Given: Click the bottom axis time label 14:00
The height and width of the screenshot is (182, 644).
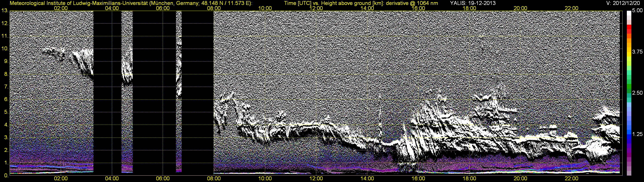Looking at the screenshot, I should (367, 179).
